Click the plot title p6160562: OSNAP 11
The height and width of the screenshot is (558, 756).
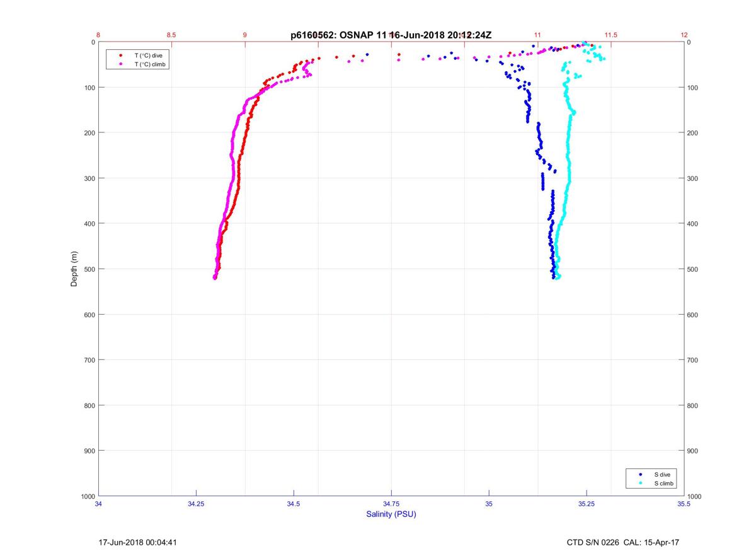click(337, 36)
